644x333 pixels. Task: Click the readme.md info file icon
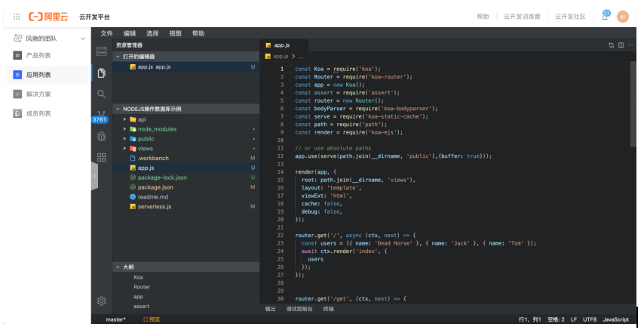coord(133,197)
